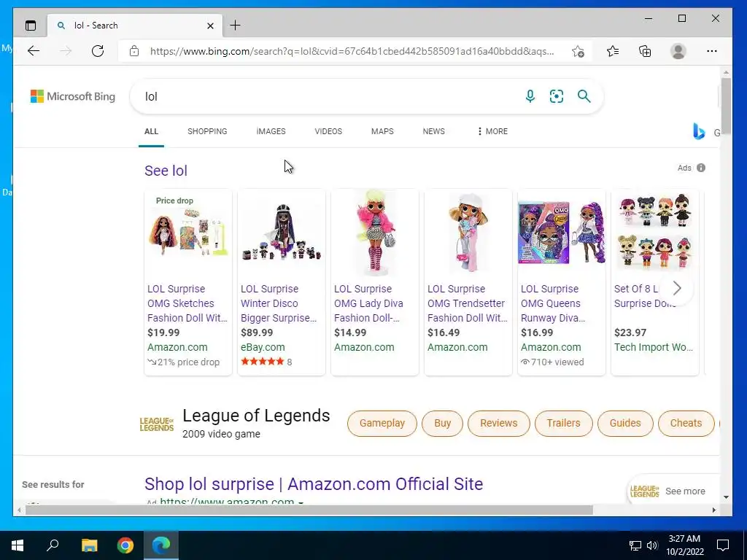Open LOL Surprise OMG Trendsetter listing
The image size is (747, 560).
[x=468, y=303]
